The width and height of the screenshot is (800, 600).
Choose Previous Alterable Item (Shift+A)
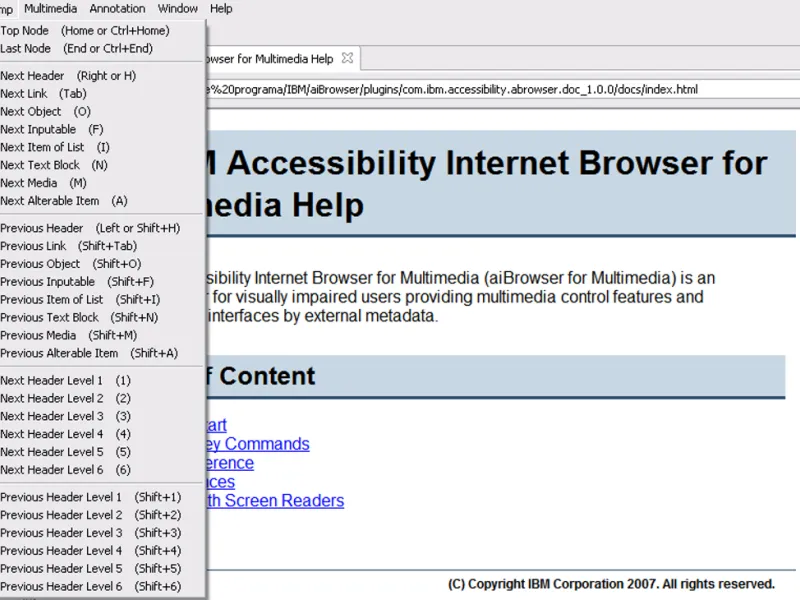pos(102,353)
